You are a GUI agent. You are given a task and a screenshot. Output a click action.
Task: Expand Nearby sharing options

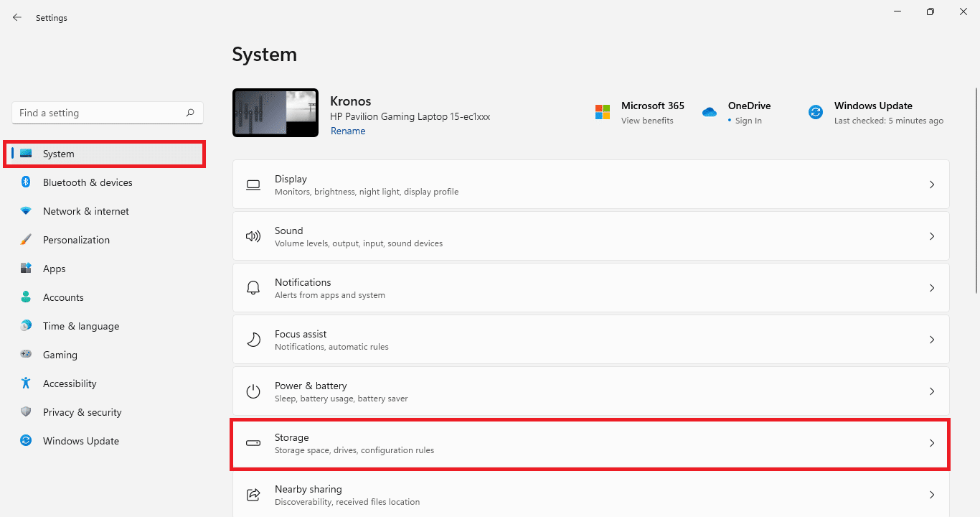(x=932, y=494)
